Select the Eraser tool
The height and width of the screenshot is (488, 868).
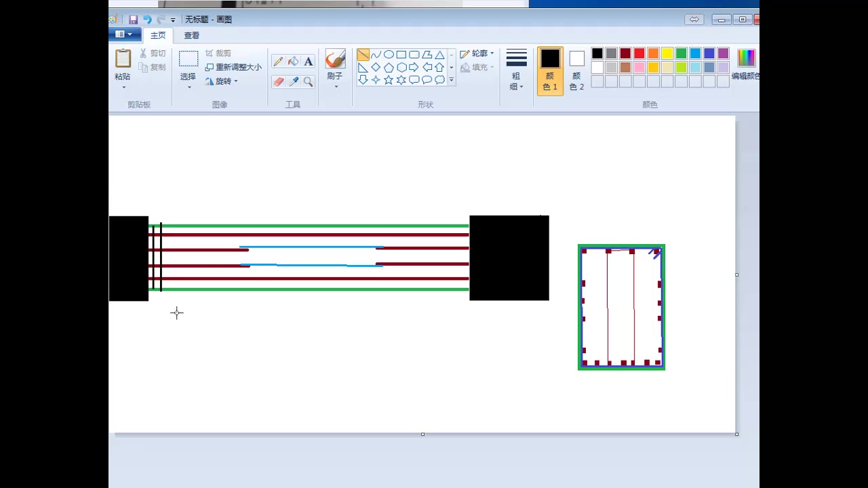278,82
